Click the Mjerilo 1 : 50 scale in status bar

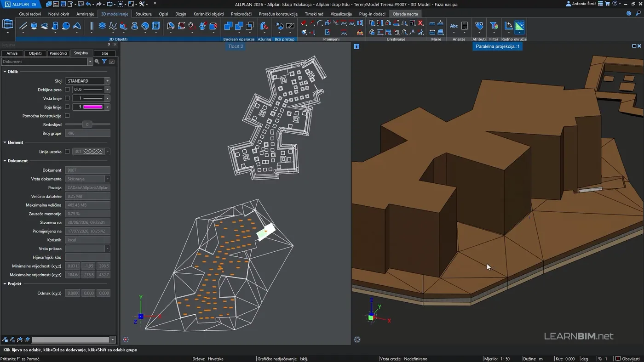point(497,359)
